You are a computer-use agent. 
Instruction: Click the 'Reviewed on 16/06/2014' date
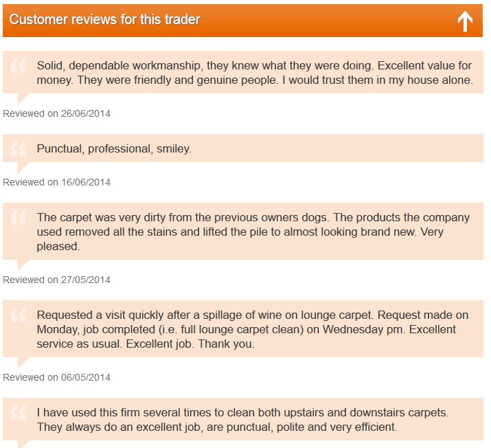pyautogui.click(x=57, y=182)
